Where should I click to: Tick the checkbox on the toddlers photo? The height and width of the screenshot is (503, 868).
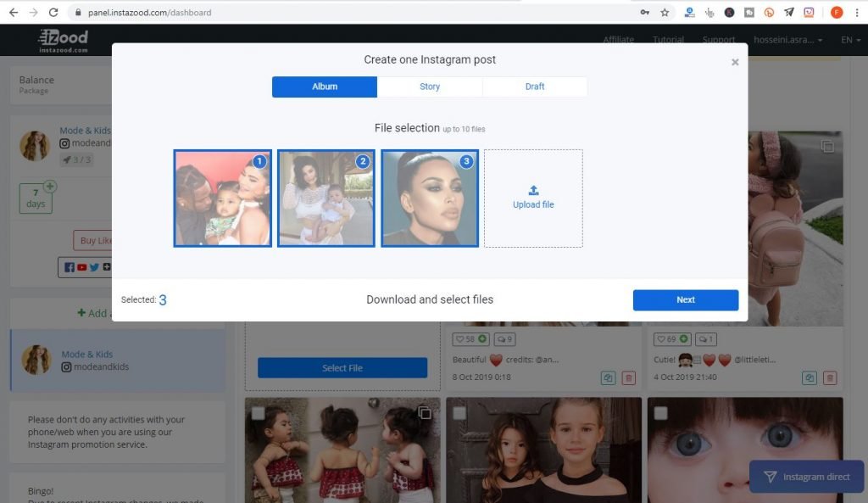[258, 413]
